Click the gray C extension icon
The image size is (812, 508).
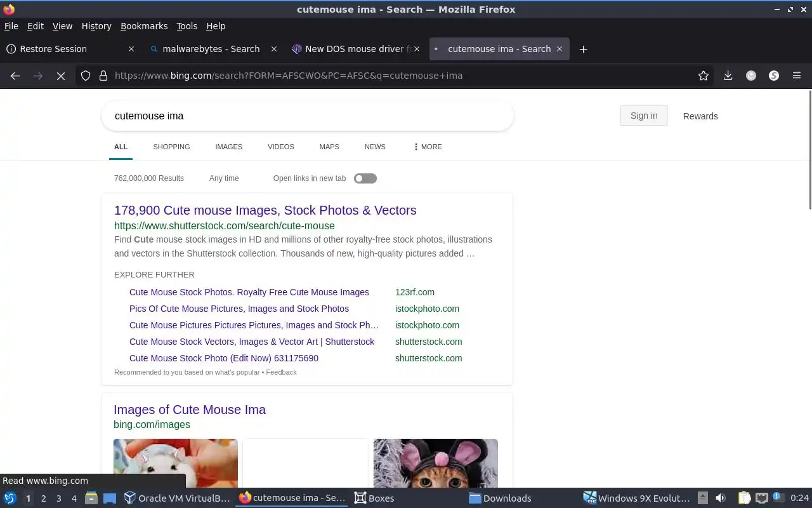(751, 76)
